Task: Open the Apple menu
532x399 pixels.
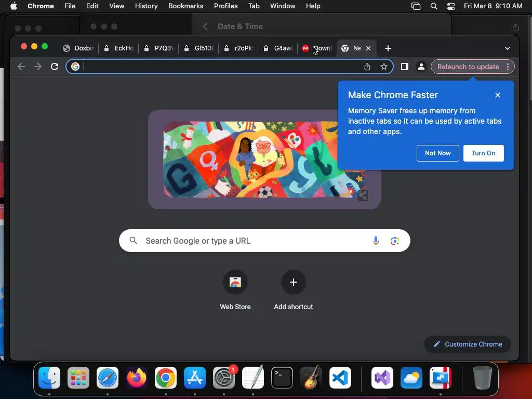Action: 14,6
